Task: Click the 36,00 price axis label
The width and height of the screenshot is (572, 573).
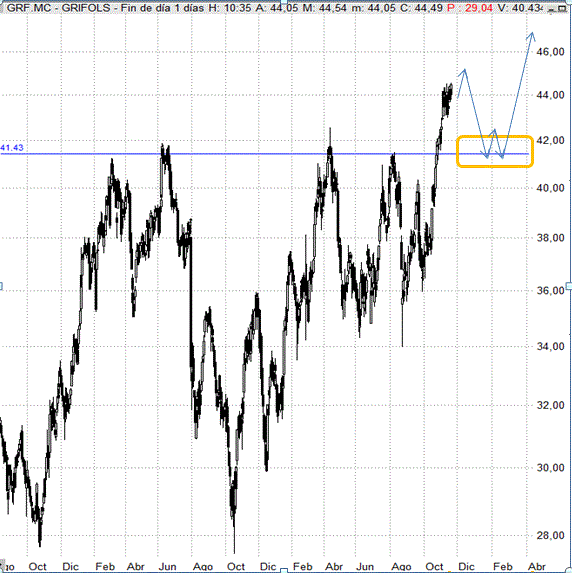Action: point(550,291)
